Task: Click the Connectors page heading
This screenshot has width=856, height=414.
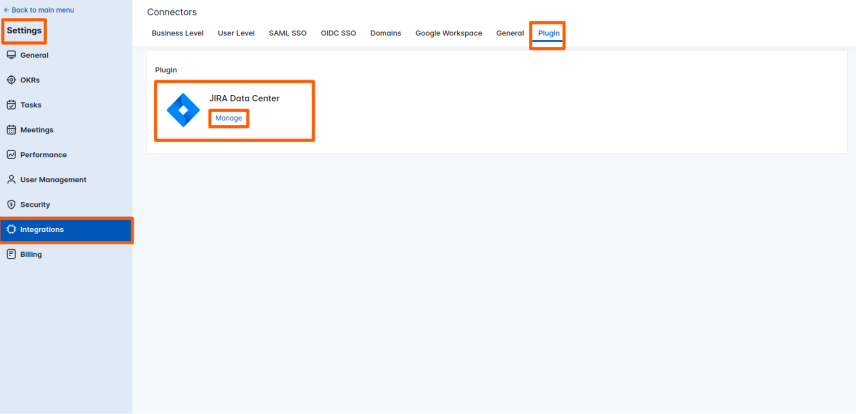Action: (x=172, y=12)
